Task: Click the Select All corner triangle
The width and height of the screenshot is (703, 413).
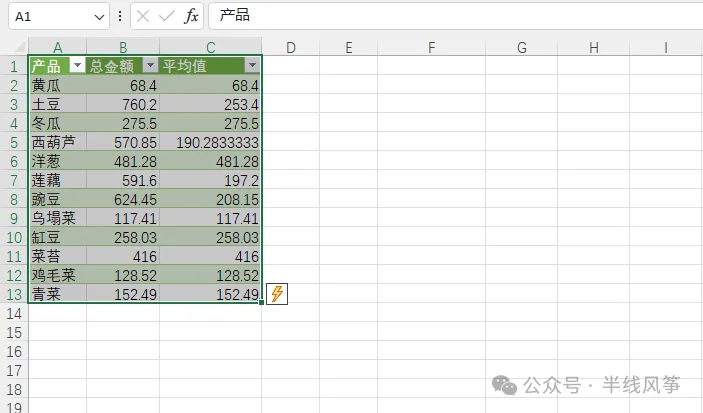Action: point(19,47)
